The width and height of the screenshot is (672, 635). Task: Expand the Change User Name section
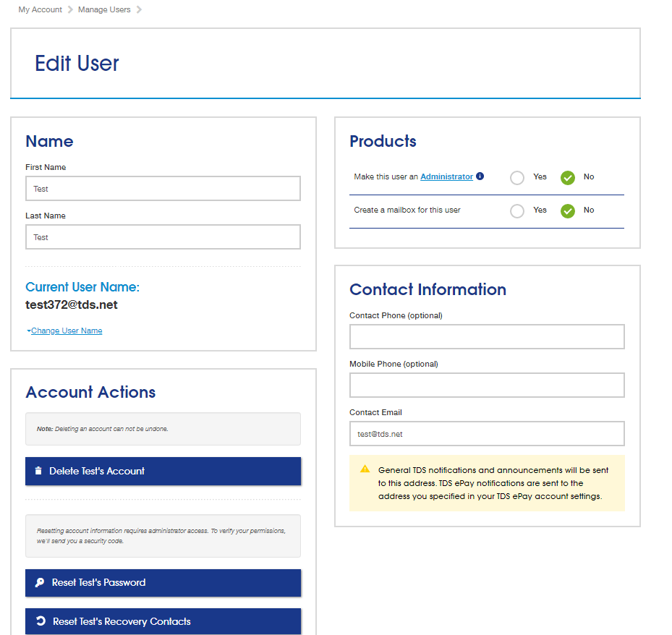tap(67, 331)
